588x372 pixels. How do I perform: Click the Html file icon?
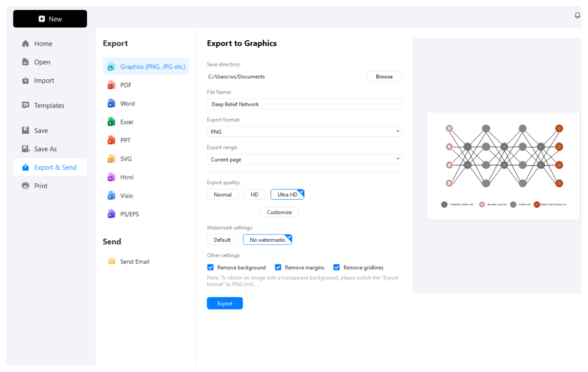pyautogui.click(x=111, y=177)
